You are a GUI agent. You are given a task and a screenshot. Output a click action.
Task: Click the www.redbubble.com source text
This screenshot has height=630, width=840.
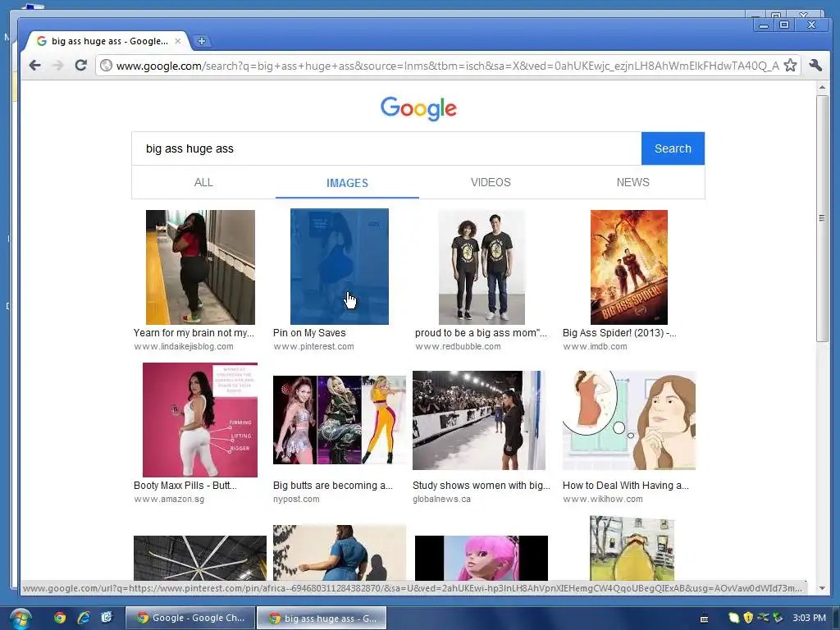[x=458, y=347]
